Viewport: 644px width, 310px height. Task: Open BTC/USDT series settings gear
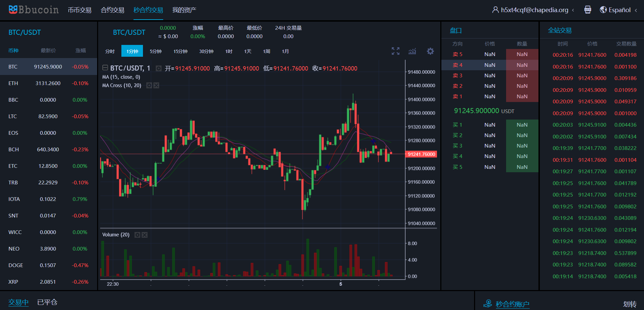click(x=158, y=69)
